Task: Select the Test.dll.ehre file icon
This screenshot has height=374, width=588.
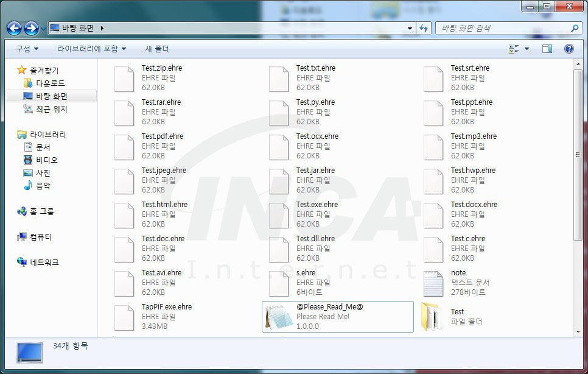Action: (x=279, y=250)
